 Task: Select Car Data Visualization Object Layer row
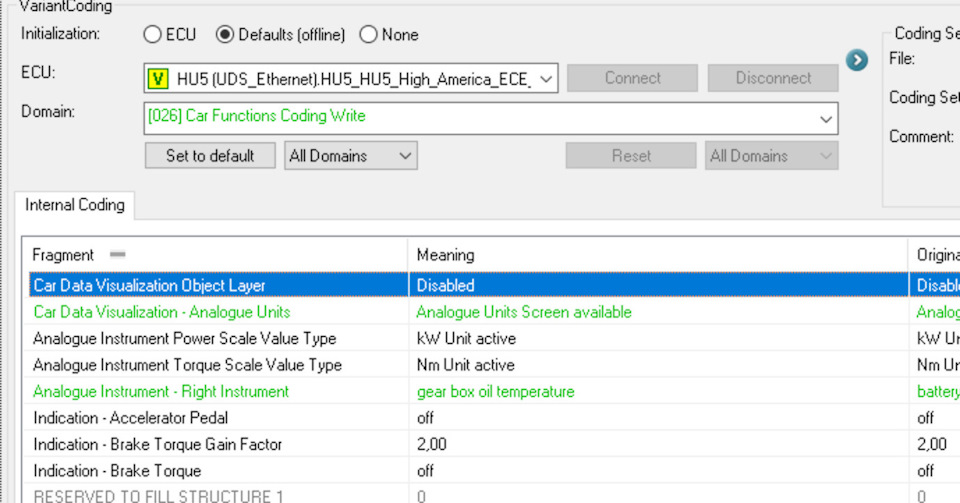[149, 286]
